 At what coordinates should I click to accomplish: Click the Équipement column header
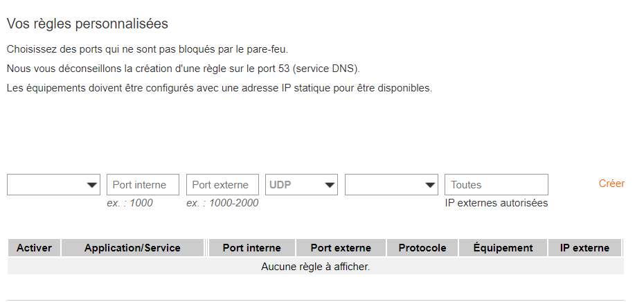click(503, 248)
